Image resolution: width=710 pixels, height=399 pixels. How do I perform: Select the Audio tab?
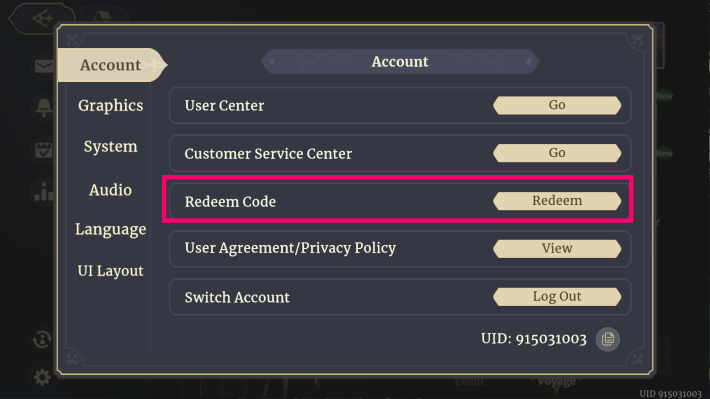pos(110,190)
